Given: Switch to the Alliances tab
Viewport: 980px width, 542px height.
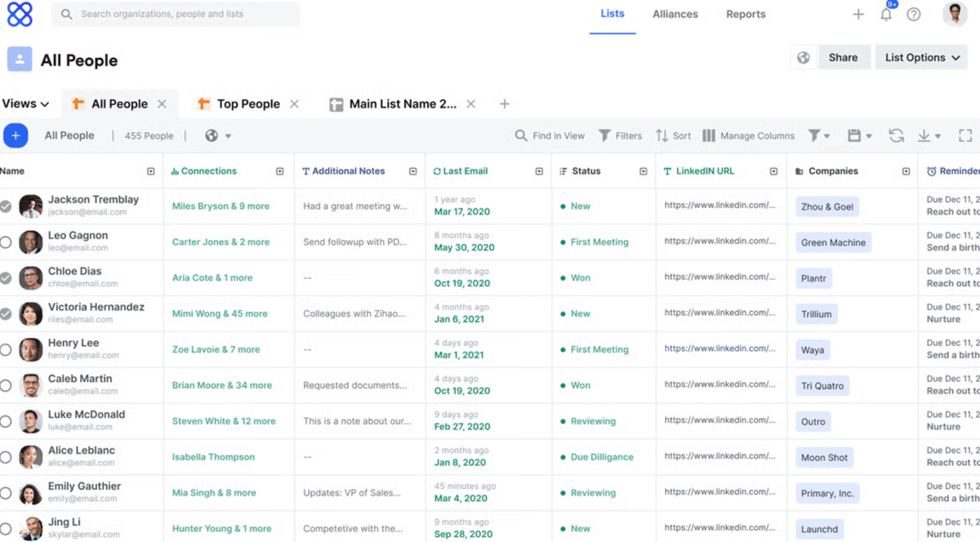Looking at the screenshot, I should (675, 14).
